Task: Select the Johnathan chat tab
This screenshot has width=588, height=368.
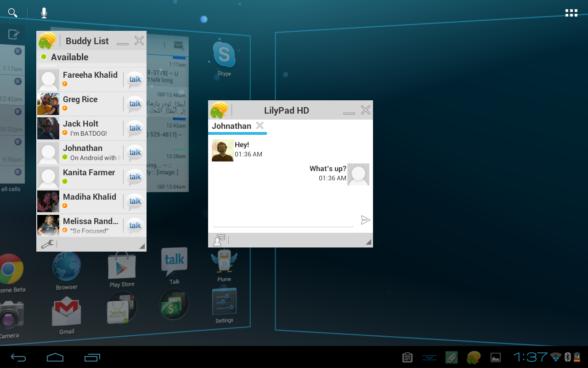Action: [232, 126]
